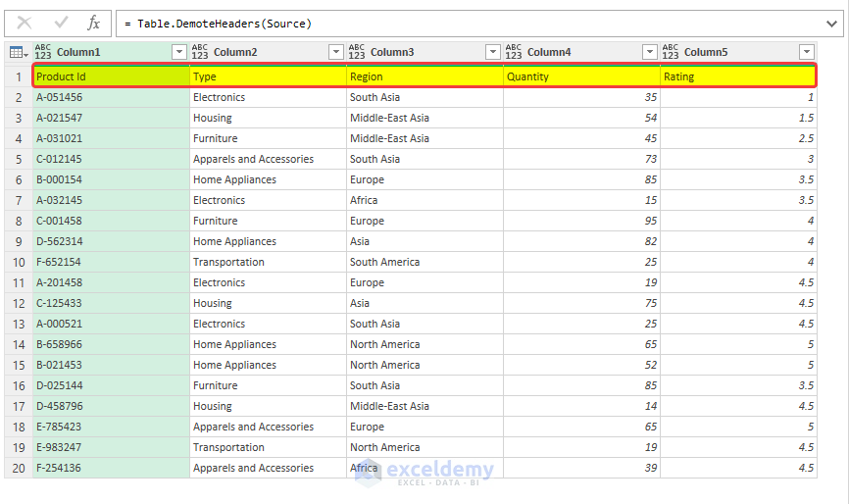
Task: Select cell A-051456
Action: tap(111, 97)
